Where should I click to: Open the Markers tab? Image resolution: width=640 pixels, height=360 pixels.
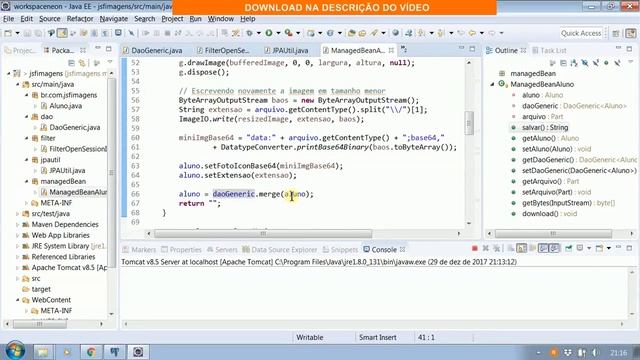[139, 249]
